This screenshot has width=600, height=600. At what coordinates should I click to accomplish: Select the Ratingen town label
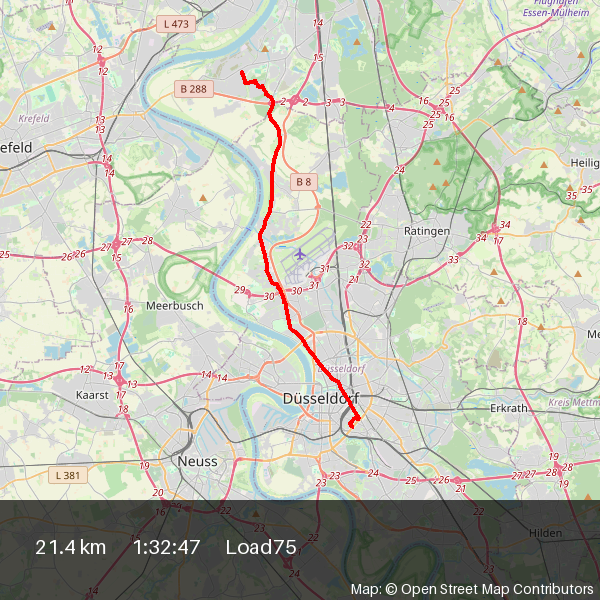[x=427, y=231]
